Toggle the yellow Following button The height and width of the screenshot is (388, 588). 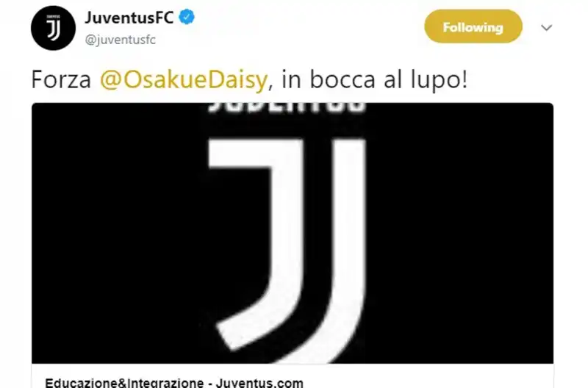(473, 26)
